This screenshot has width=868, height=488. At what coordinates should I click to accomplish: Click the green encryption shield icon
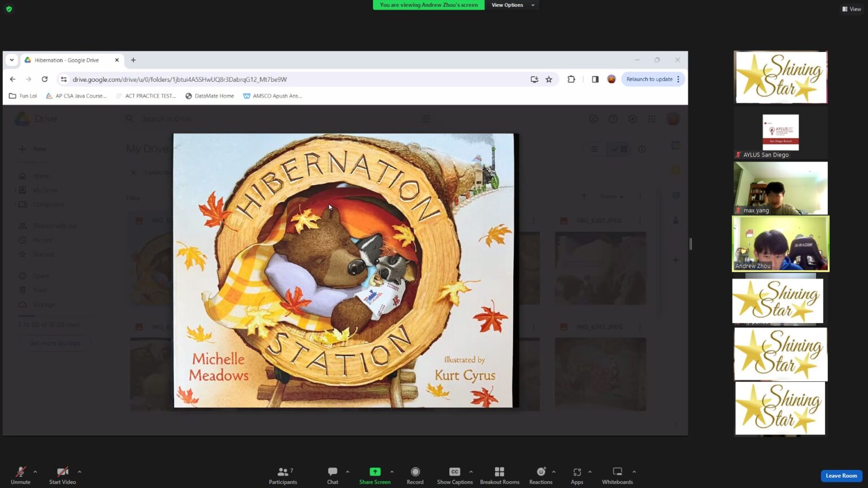(x=9, y=9)
